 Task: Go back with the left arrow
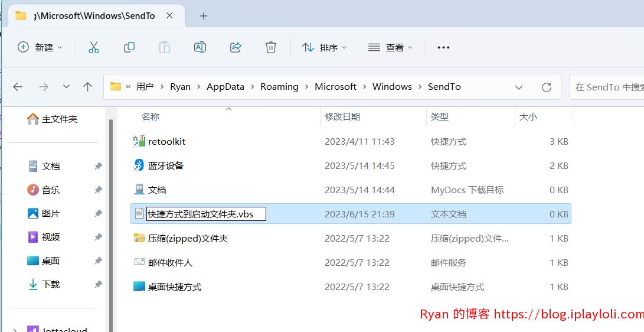[x=18, y=87]
